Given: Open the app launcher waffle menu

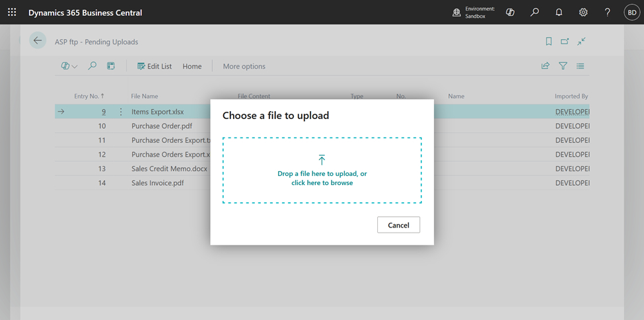Looking at the screenshot, I should click(x=12, y=13).
